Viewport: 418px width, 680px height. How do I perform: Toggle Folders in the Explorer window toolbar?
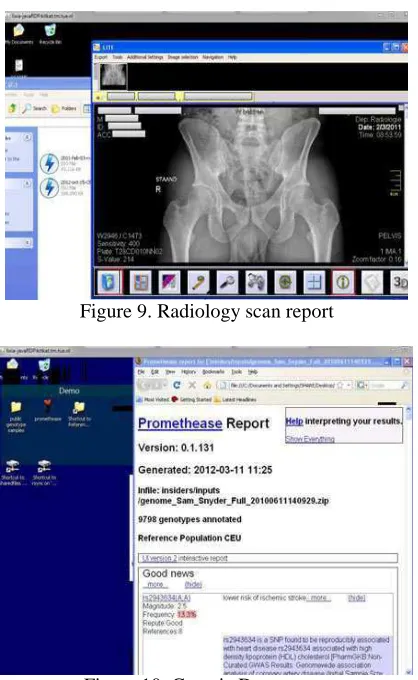coord(64,108)
